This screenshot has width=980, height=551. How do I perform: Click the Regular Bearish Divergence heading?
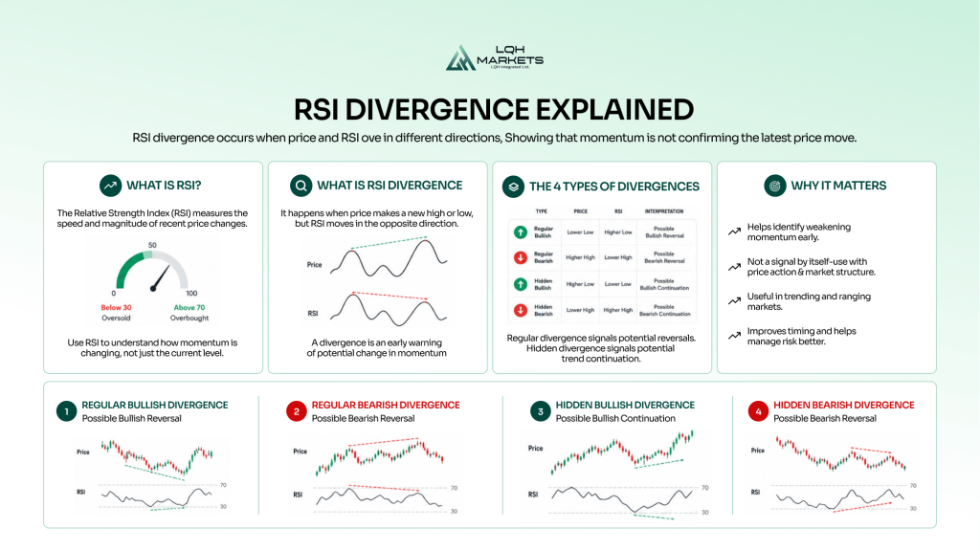(x=386, y=405)
